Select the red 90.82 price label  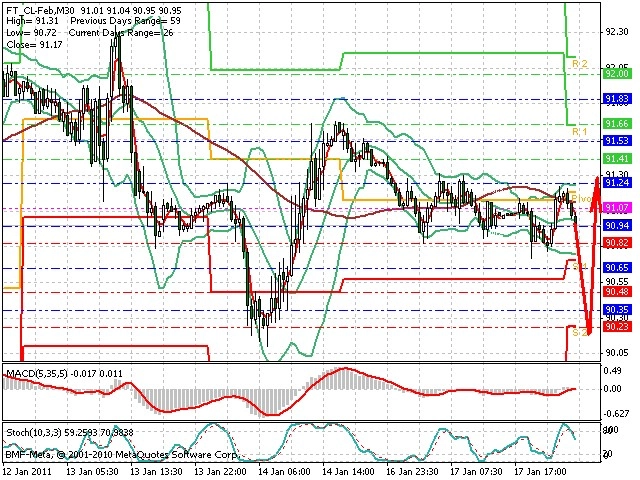click(617, 243)
